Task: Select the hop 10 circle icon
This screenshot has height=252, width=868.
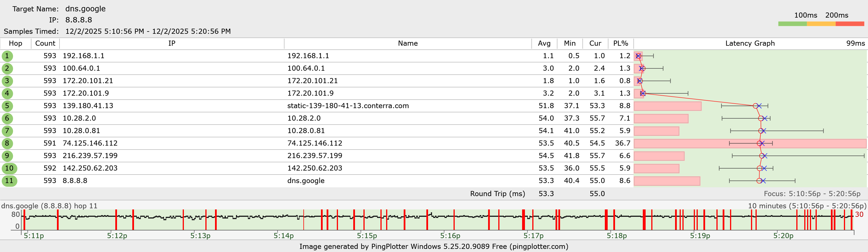Action: tap(9, 168)
